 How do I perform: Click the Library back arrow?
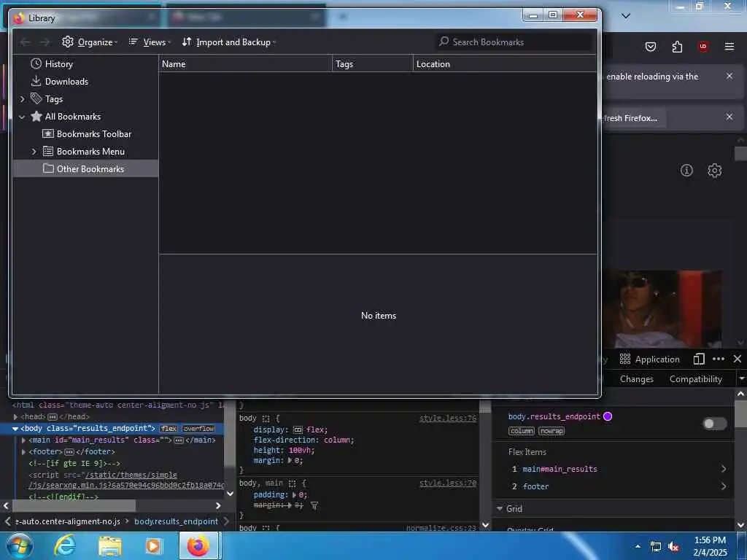tap(26, 42)
